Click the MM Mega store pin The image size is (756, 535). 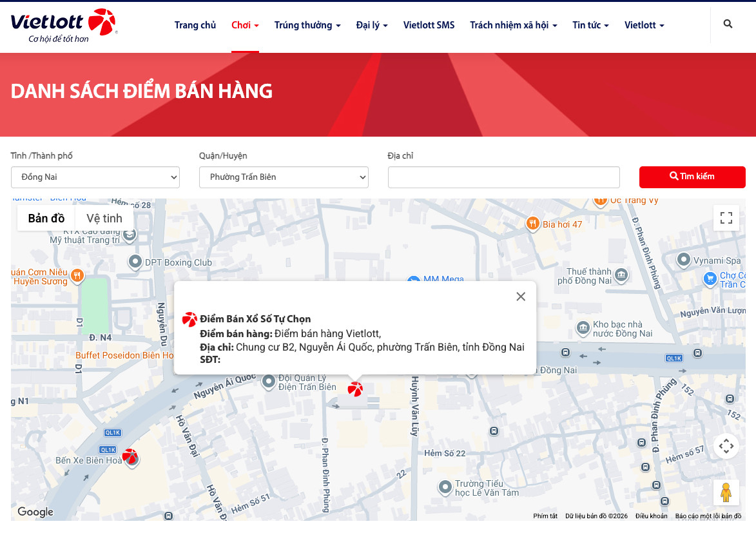(413, 279)
